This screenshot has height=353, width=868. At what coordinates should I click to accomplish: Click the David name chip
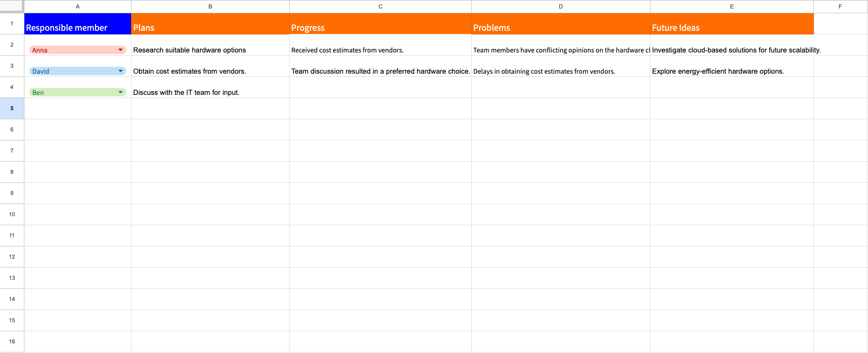click(x=77, y=71)
